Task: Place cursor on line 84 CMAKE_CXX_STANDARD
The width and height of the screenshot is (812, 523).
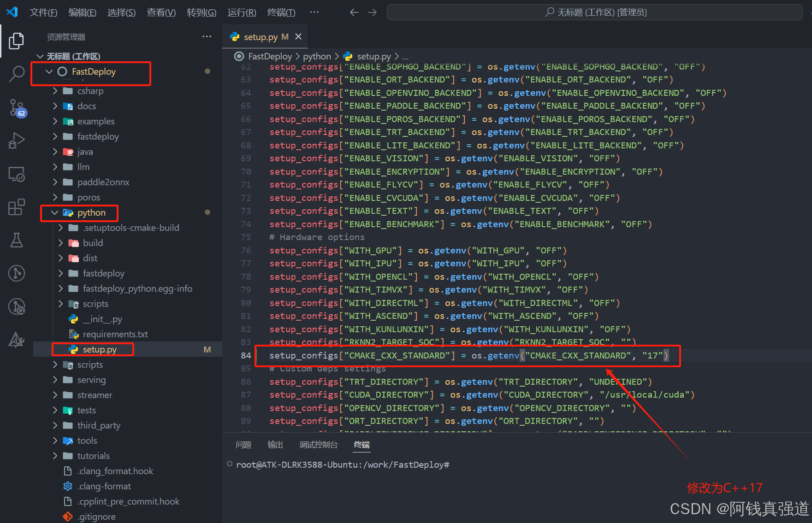Action: click(469, 355)
